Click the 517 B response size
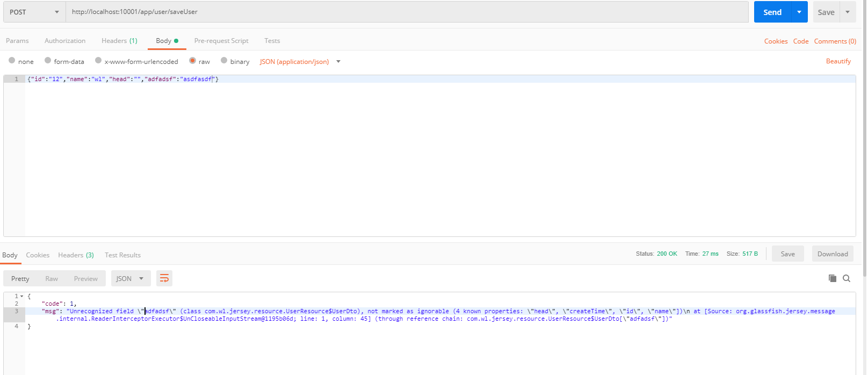Screen dimensions: 868x375 click(x=750, y=254)
